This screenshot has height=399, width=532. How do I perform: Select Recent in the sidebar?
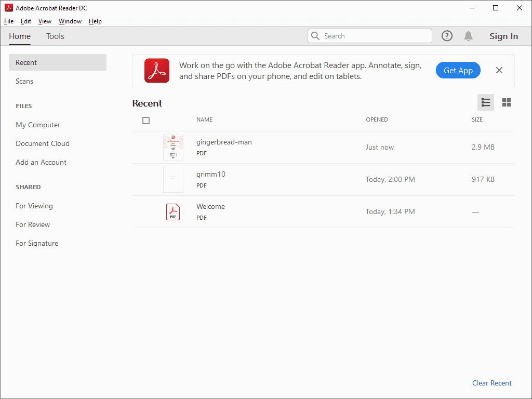point(58,62)
